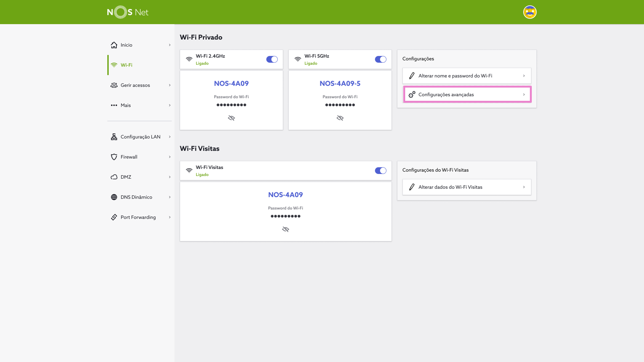Click the Firewall shield icon

pyautogui.click(x=114, y=157)
